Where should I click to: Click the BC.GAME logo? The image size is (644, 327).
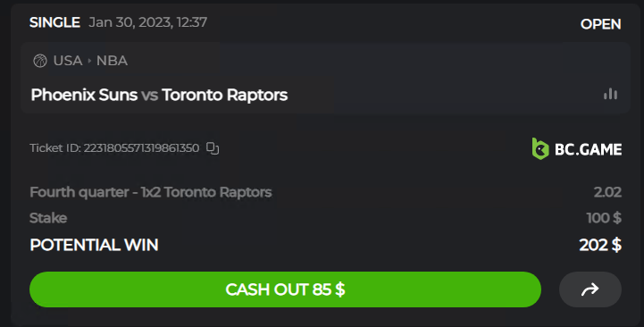click(577, 148)
